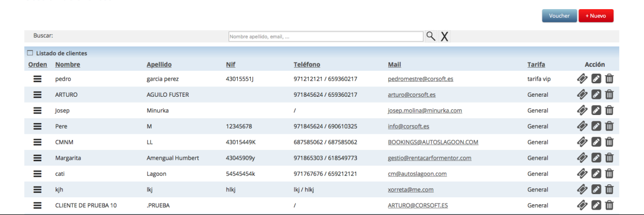Screen dimensions: 644x215
Task: Edit the ARTURO client row with pencil icon
Action: coord(596,95)
